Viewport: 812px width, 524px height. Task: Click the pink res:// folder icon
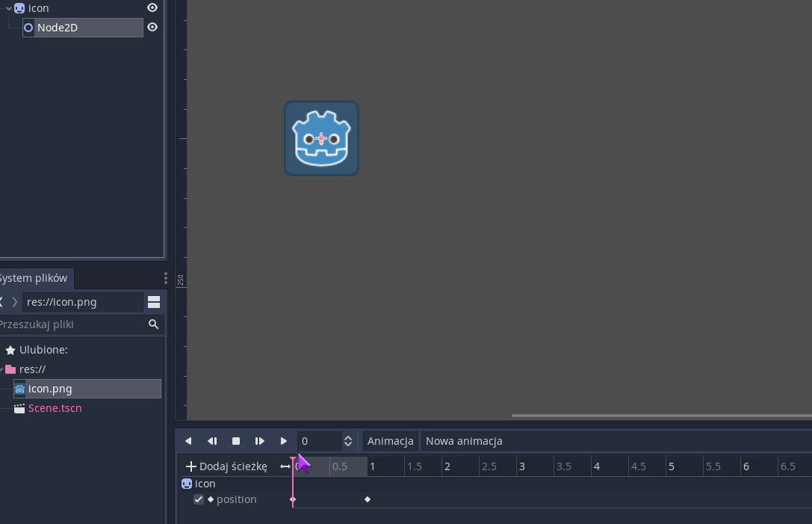point(10,369)
